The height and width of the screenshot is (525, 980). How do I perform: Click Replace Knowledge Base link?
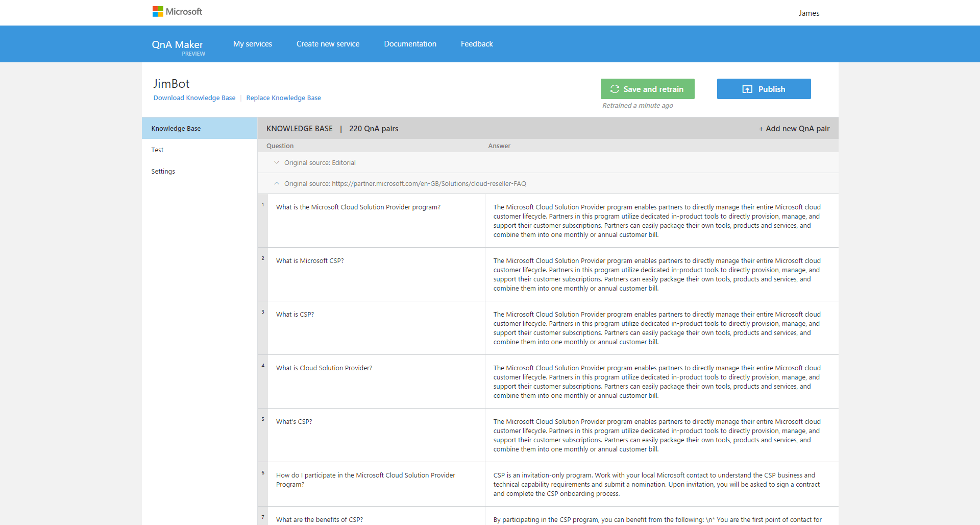(x=283, y=98)
